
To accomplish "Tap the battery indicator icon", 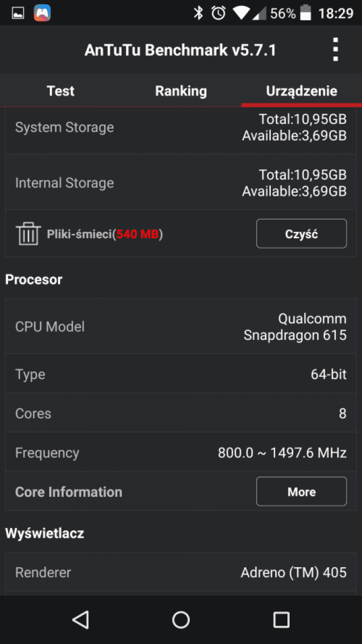I will tap(306, 13).
